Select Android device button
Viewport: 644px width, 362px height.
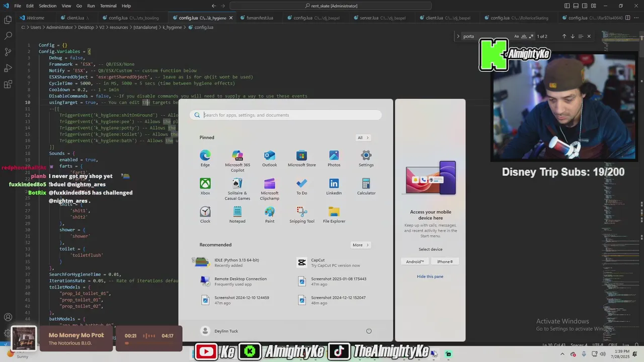[415, 261]
